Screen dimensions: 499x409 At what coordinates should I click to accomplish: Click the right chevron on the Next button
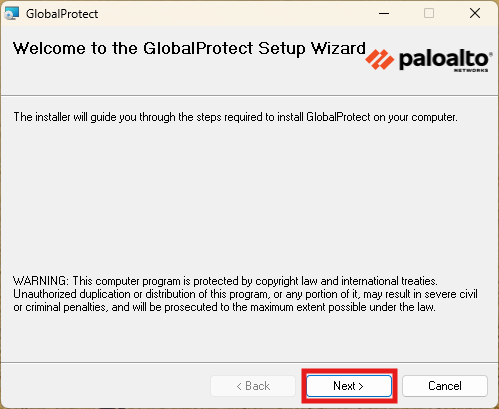click(361, 386)
